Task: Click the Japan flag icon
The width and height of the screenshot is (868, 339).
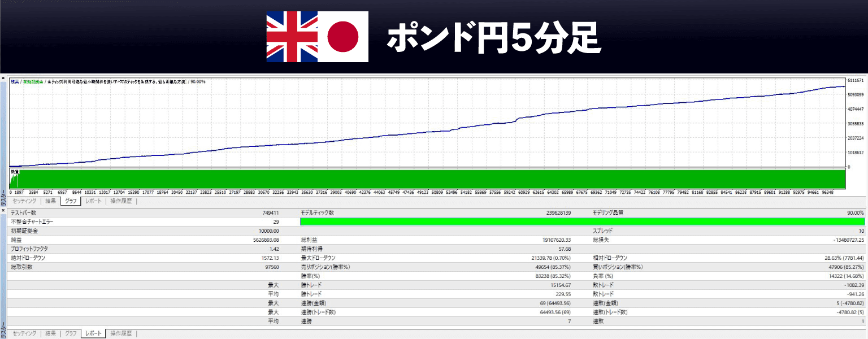Action: (x=343, y=36)
